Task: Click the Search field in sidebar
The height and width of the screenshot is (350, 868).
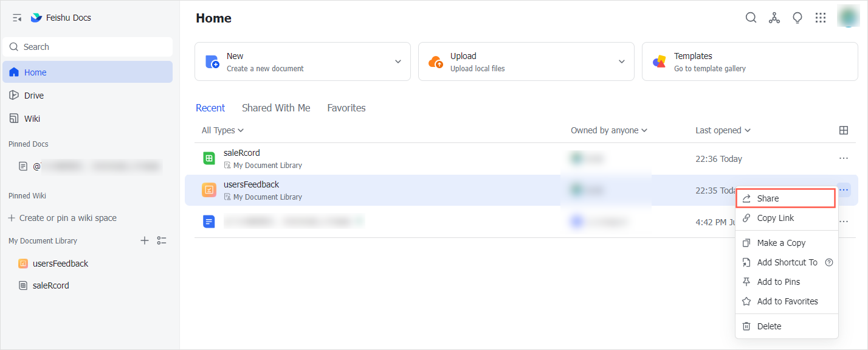Action: click(88, 47)
